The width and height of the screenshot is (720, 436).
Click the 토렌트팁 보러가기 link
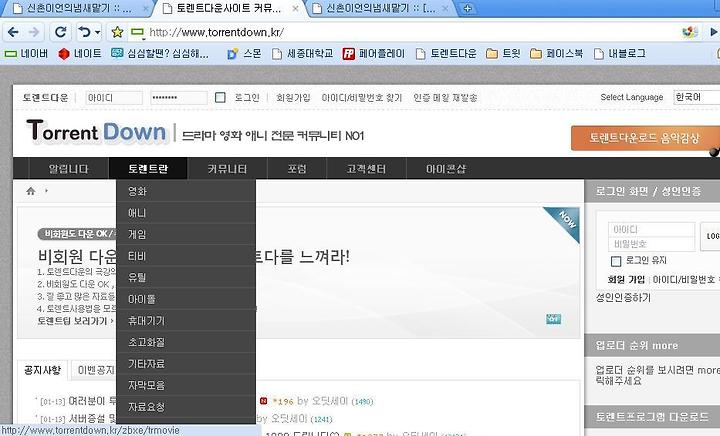tap(73, 321)
